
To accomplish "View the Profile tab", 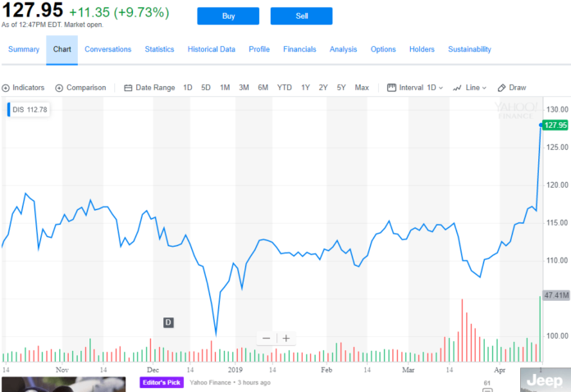I will (259, 49).
